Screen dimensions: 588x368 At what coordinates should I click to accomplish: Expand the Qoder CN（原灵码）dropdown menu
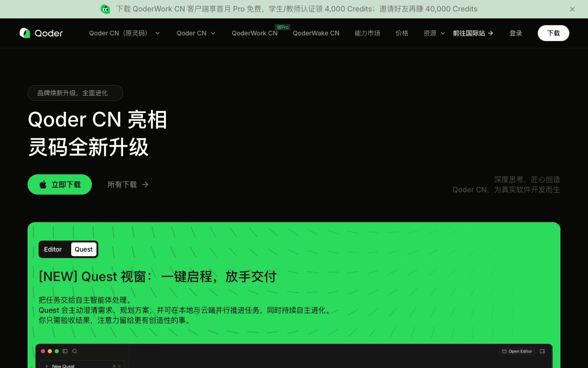click(x=125, y=33)
